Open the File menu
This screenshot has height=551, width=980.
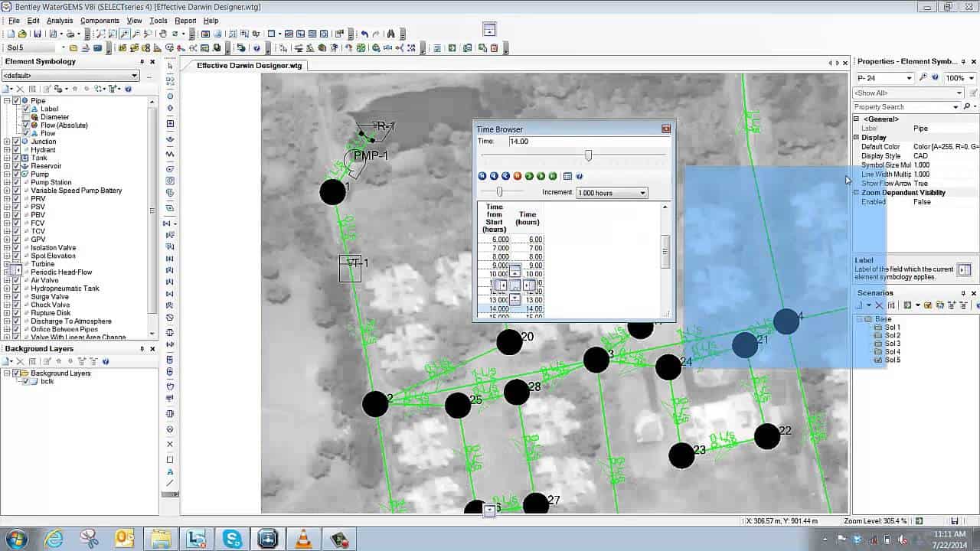click(15, 21)
